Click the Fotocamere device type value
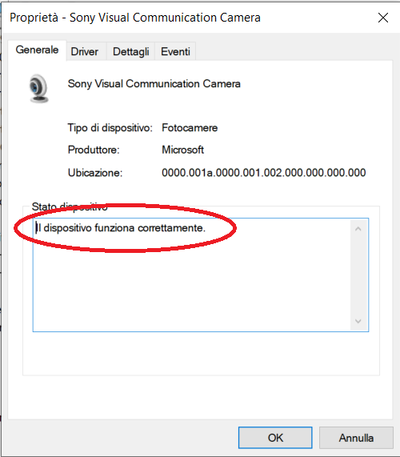This screenshot has height=457, width=400. pos(190,128)
